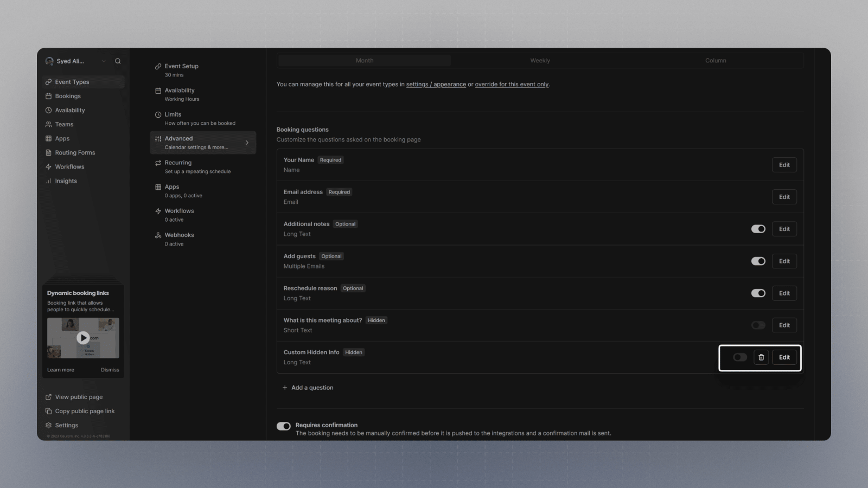Expand the Syed Ali account dropdown
The width and height of the screenshot is (868, 488).
(104, 61)
